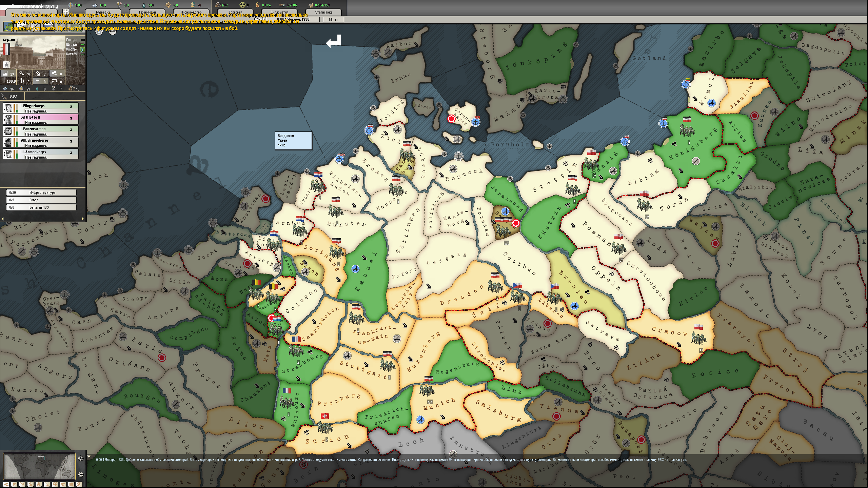This screenshot has width=868, height=488.
Task: Click the Меню button
Action: [x=333, y=20]
